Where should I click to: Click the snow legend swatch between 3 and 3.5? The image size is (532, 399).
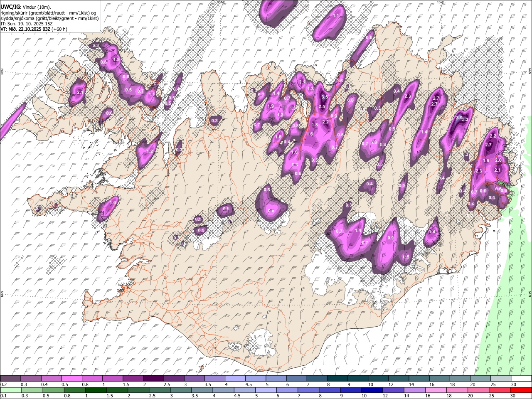194,378
